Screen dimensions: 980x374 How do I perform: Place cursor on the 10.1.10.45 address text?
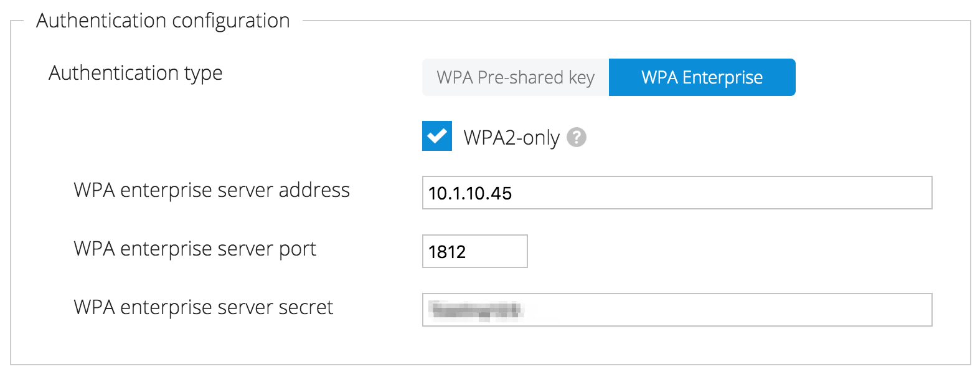click(470, 193)
